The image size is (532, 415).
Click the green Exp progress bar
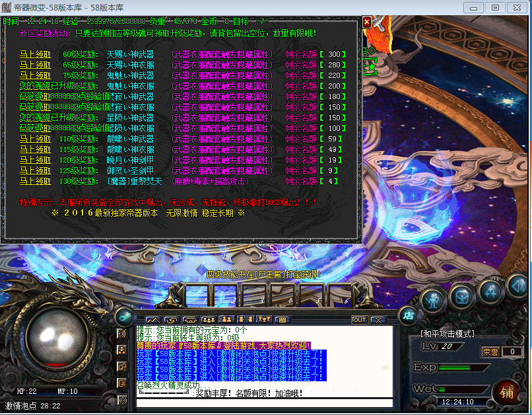tap(463, 368)
